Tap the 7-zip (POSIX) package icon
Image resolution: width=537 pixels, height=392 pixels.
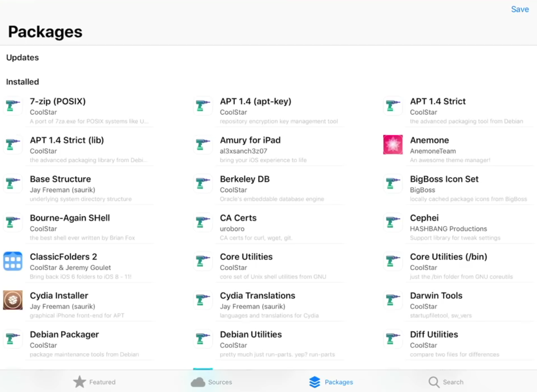click(x=13, y=106)
